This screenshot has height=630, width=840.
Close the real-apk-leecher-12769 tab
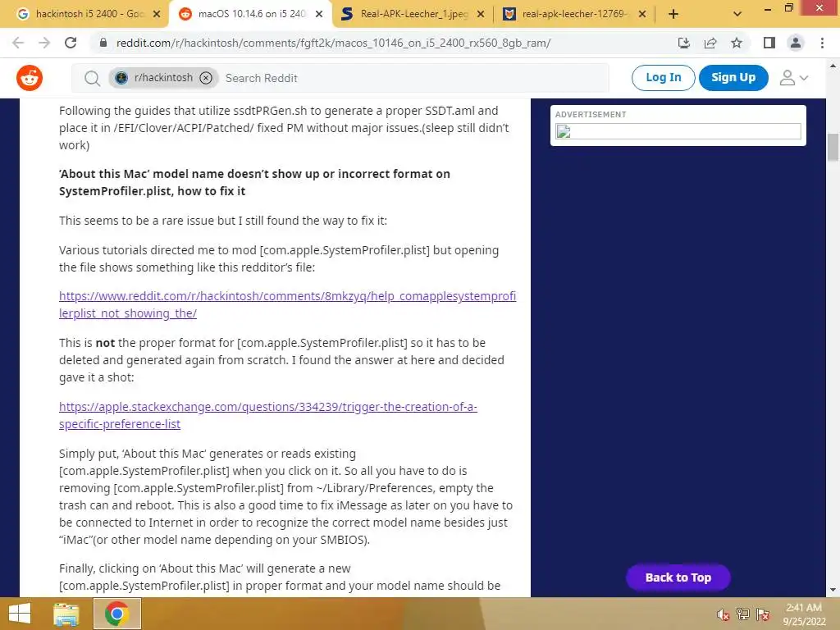(642, 14)
